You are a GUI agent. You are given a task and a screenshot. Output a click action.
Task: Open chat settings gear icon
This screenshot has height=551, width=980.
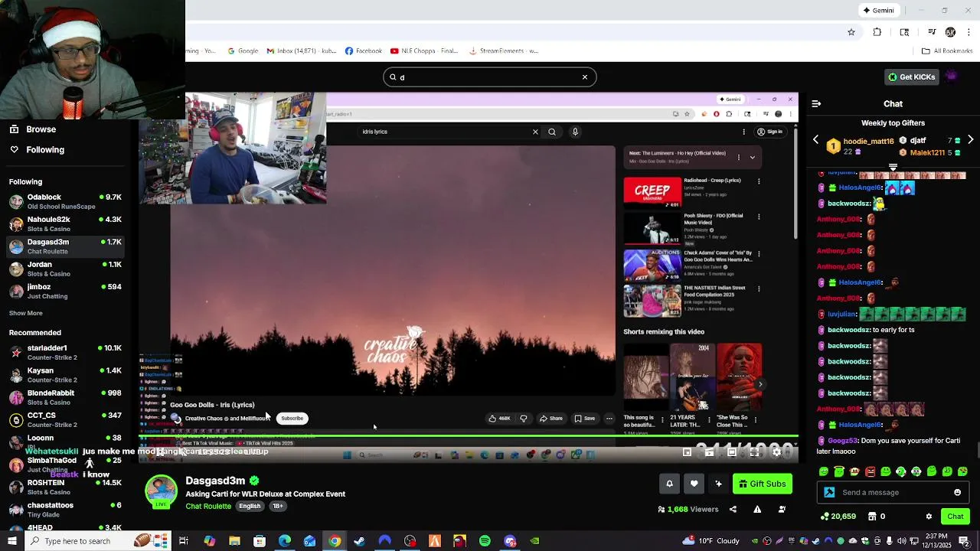pyautogui.click(x=929, y=517)
